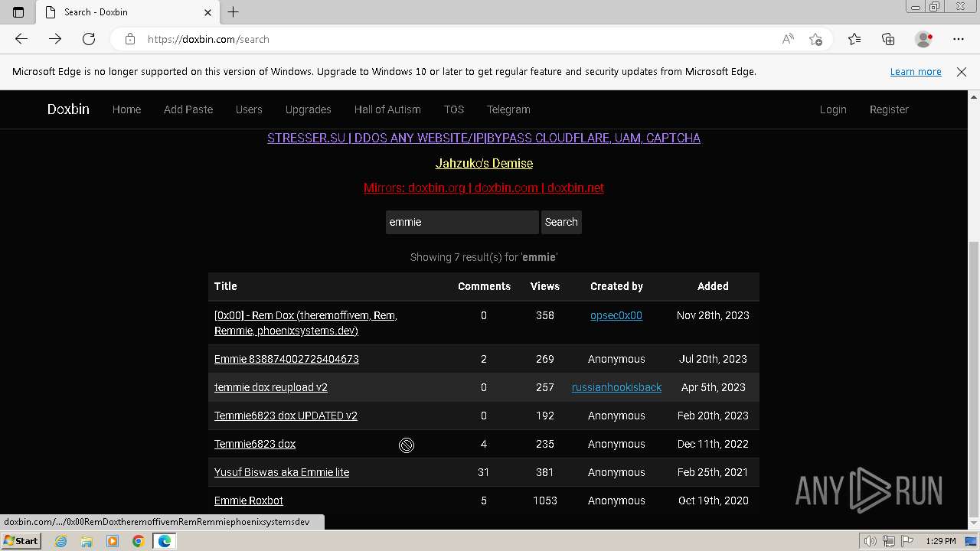980x551 pixels.
Task: Open the '[0x00] - Rem Dox' result title
Action: pyautogui.click(x=305, y=323)
